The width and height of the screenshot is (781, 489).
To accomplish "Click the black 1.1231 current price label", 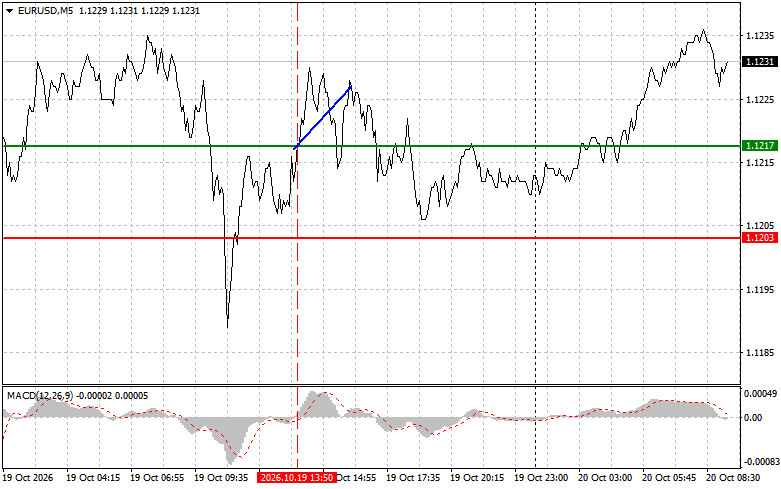I will coord(760,61).
